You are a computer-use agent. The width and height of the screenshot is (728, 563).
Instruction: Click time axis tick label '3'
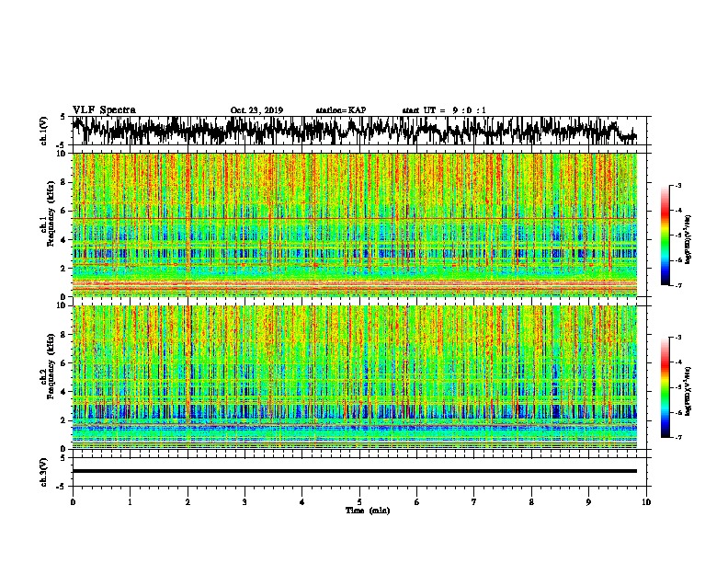[245, 502]
